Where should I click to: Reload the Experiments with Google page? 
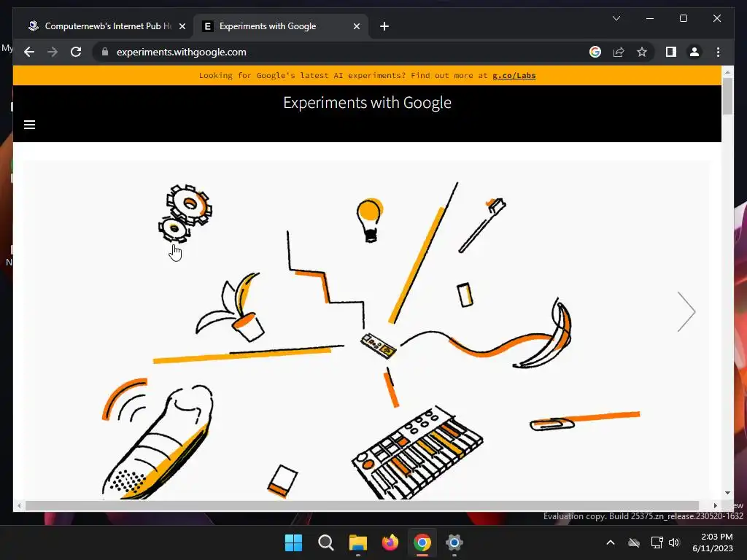pos(76,52)
